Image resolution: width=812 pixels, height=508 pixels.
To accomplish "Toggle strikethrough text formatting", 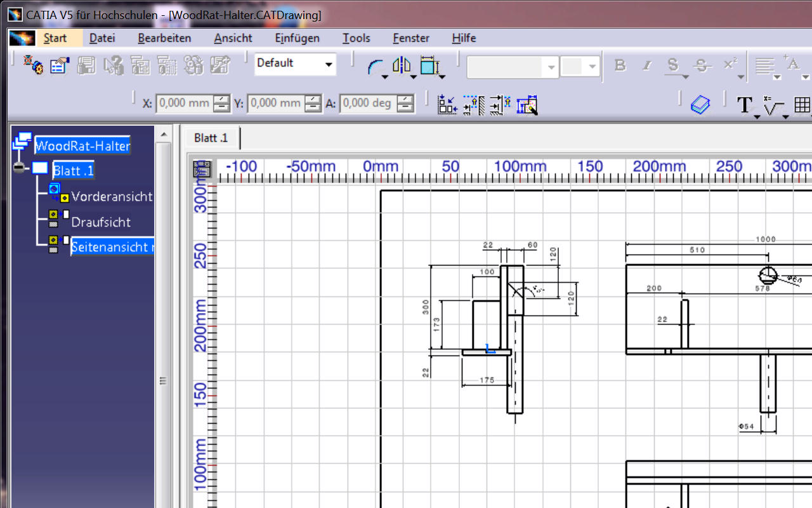I will tap(701, 65).
